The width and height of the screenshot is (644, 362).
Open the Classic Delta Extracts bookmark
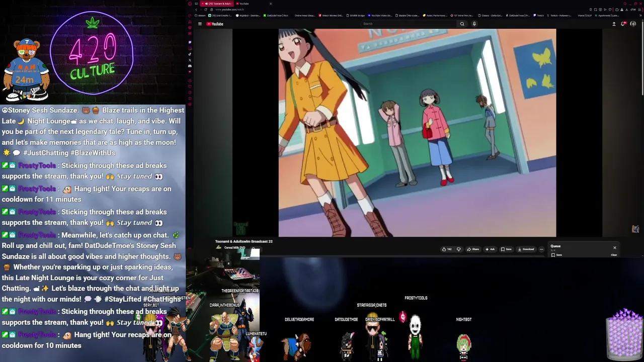pos(490,16)
